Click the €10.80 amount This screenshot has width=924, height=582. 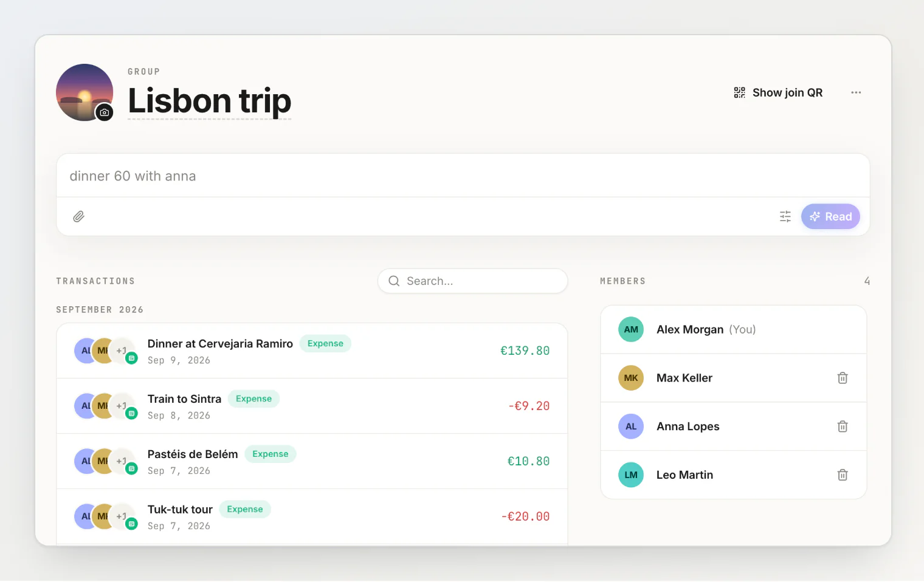pos(528,461)
